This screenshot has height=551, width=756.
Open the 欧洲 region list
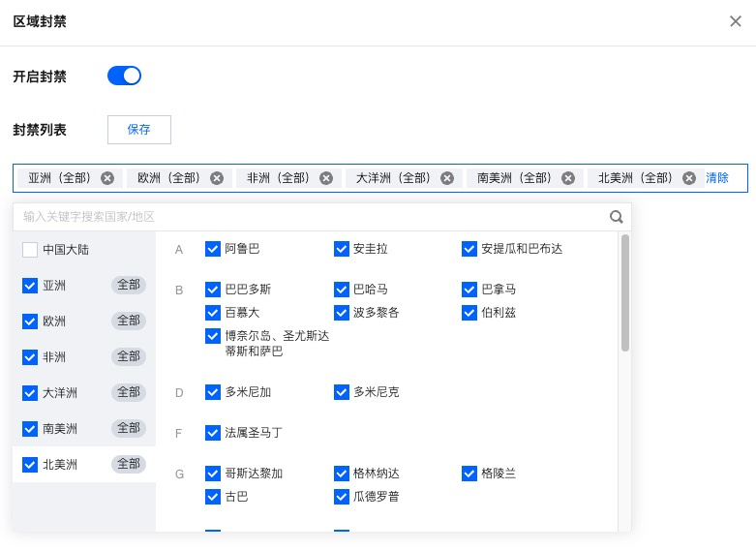(55, 321)
